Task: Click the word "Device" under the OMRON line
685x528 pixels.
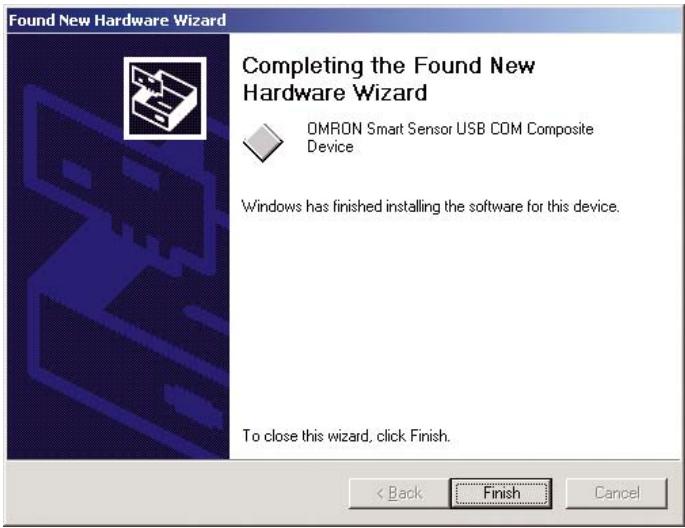Action: tap(330, 147)
